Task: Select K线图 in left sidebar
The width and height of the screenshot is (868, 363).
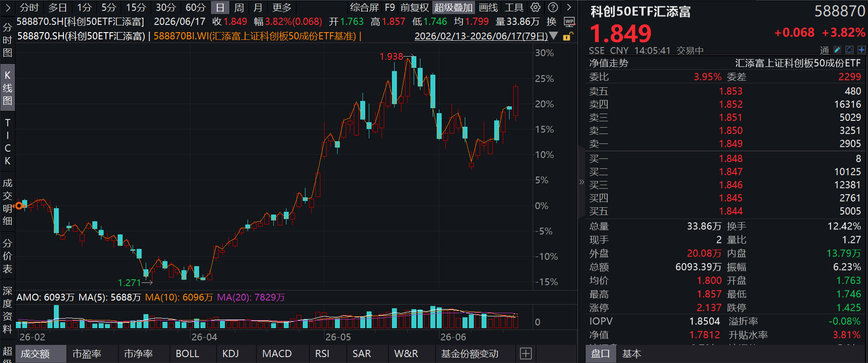Action: click(x=7, y=88)
